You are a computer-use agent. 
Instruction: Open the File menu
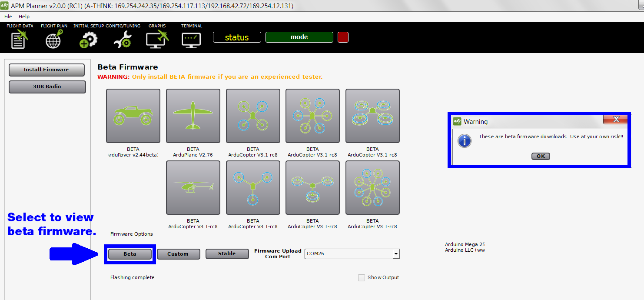8,17
